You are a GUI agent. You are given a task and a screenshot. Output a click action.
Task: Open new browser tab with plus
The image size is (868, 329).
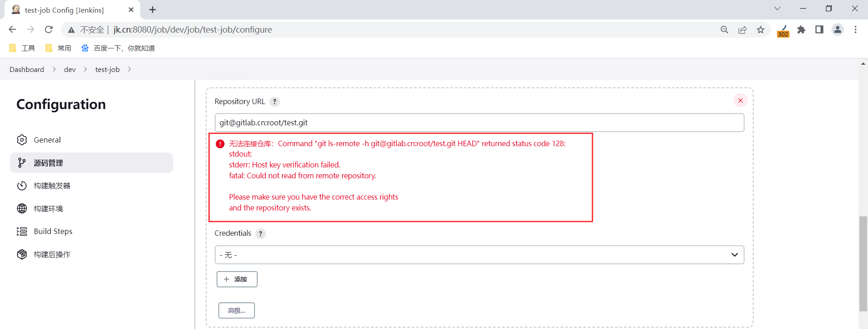[152, 10]
